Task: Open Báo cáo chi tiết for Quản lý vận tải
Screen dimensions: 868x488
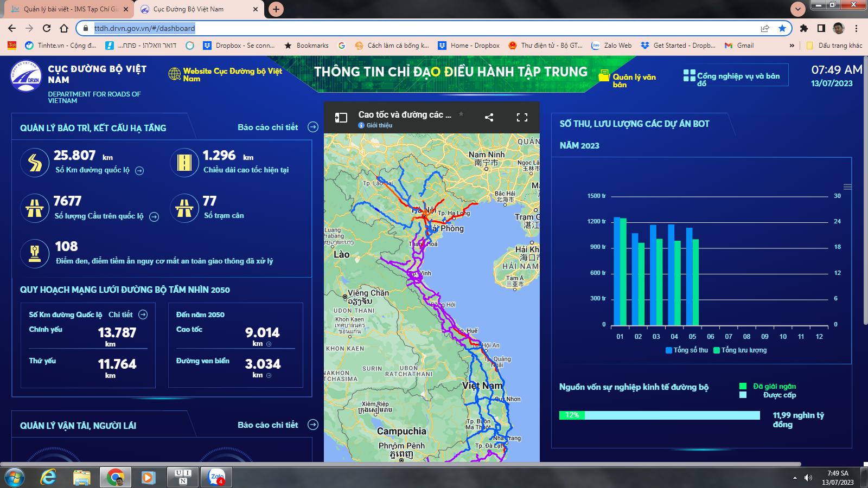Action: [x=312, y=425]
